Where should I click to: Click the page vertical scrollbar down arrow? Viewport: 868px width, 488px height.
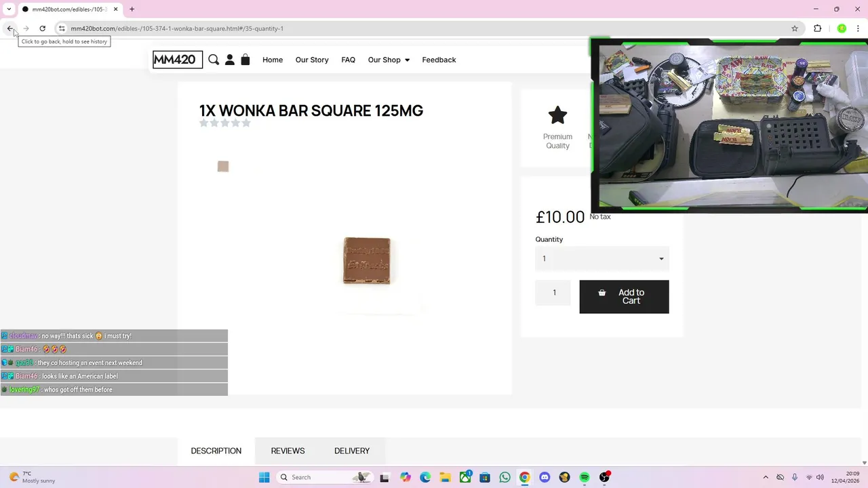863,462
